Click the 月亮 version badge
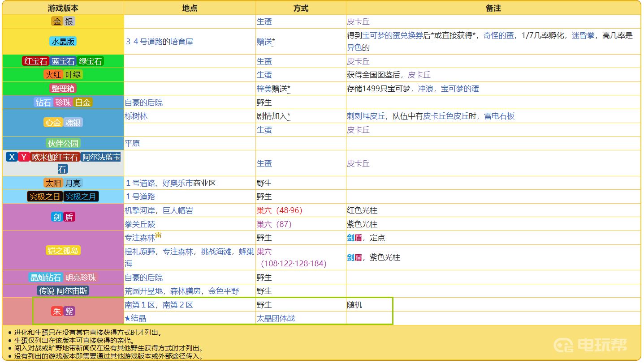The width and height of the screenshot is (644, 363). tap(73, 183)
